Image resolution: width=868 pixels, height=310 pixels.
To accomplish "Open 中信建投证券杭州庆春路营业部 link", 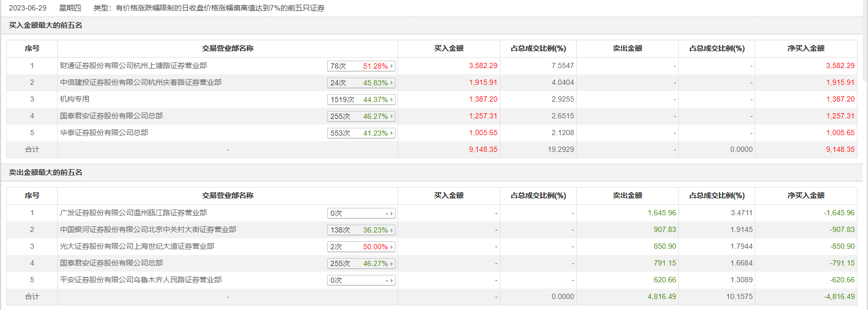I will point(141,82).
